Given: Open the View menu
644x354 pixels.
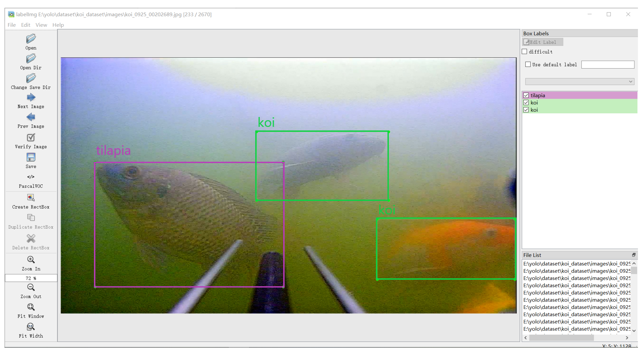Looking at the screenshot, I should click(x=41, y=25).
